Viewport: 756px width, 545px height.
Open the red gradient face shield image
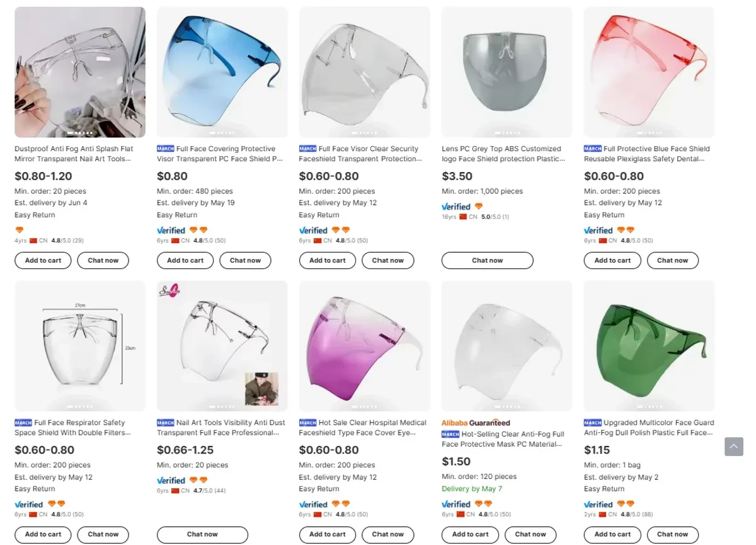pyautogui.click(x=649, y=72)
